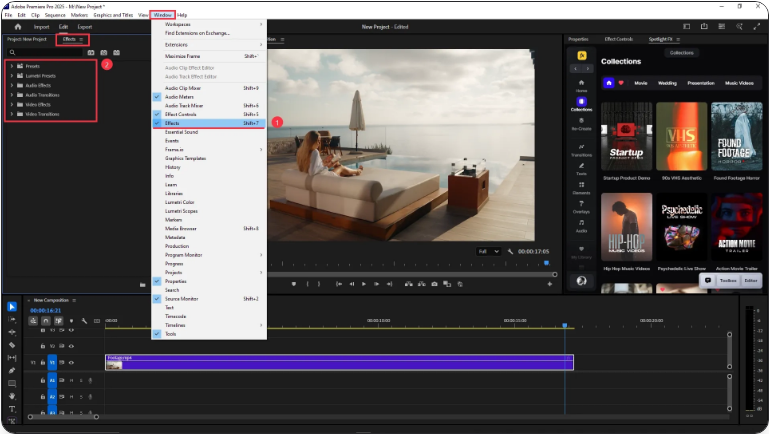Toggle V1 track visibility eye

point(71,362)
